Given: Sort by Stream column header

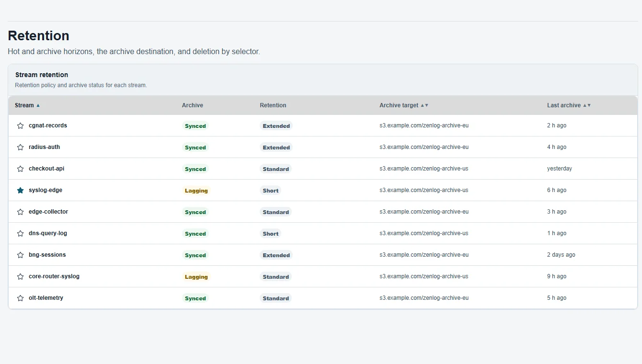Looking at the screenshot, I should click(x=27, y=105).
